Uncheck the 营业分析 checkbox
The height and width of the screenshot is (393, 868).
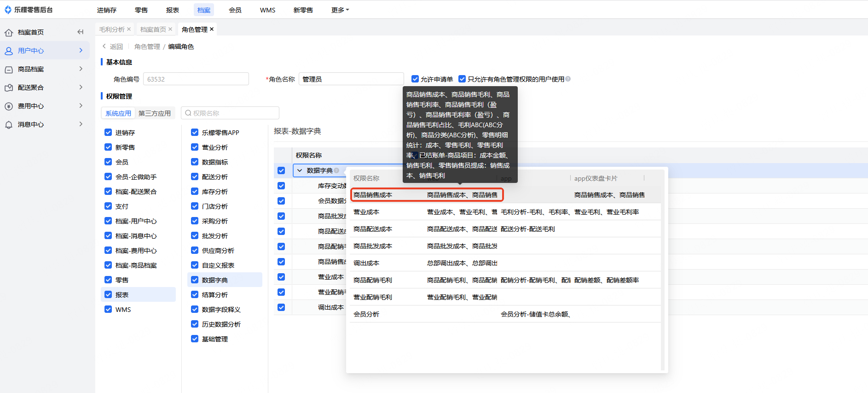195,147
